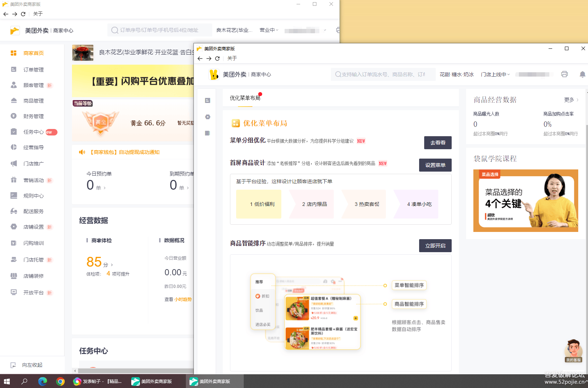Image resolution: width=588 pixels, height=388 pixels.
Task: Click the 门店托管 sidebar icon
Action: click(x=14, y=259)
